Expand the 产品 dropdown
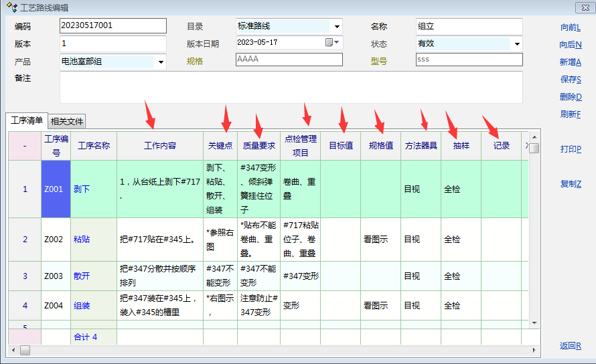The height and width of the screenshot is (364, 596). coord(160,62)
